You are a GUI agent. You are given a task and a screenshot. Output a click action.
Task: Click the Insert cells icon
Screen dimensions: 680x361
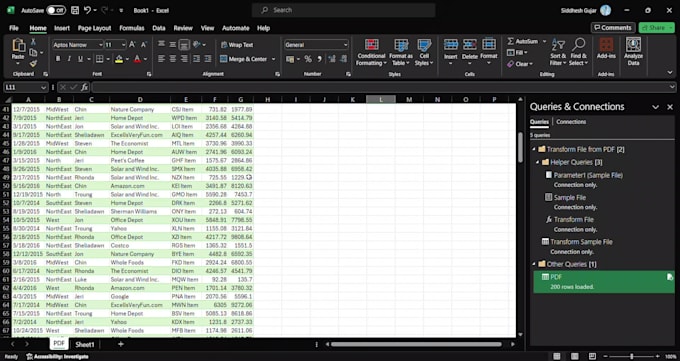451,44
